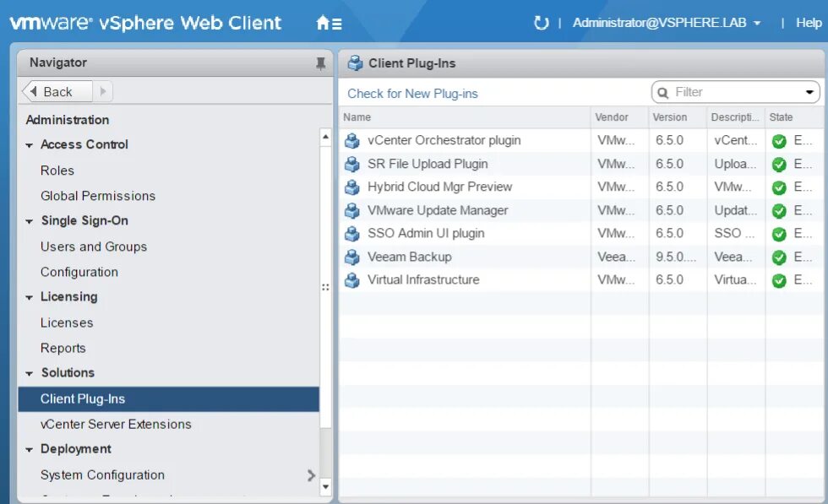Click Check for New Plug-ins link
Image resolution: width=828 pixels, height=504 pixels.
tap(412, 94)
